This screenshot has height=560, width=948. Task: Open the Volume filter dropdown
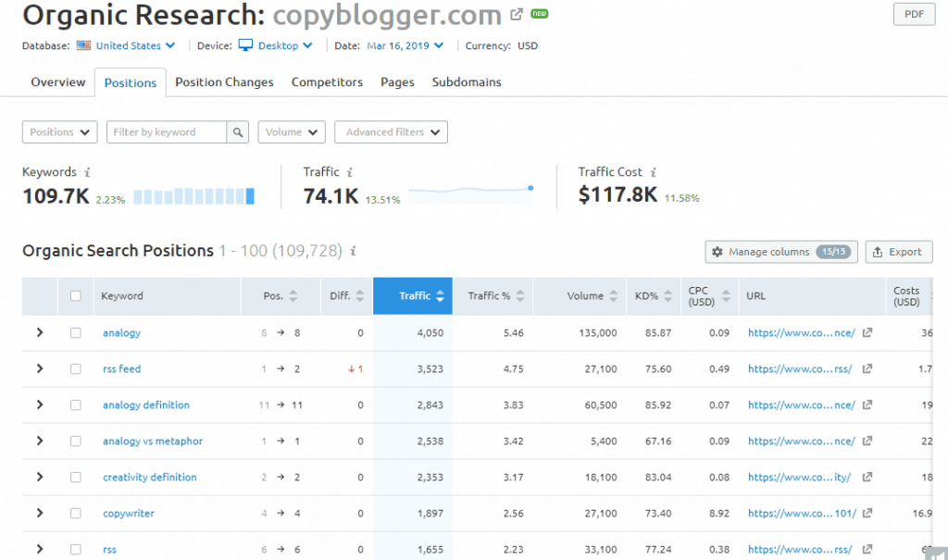[x=292, y=131]
